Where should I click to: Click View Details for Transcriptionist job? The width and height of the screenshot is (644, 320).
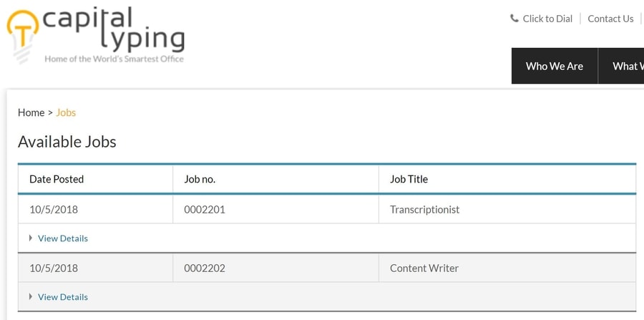(63, 238)
